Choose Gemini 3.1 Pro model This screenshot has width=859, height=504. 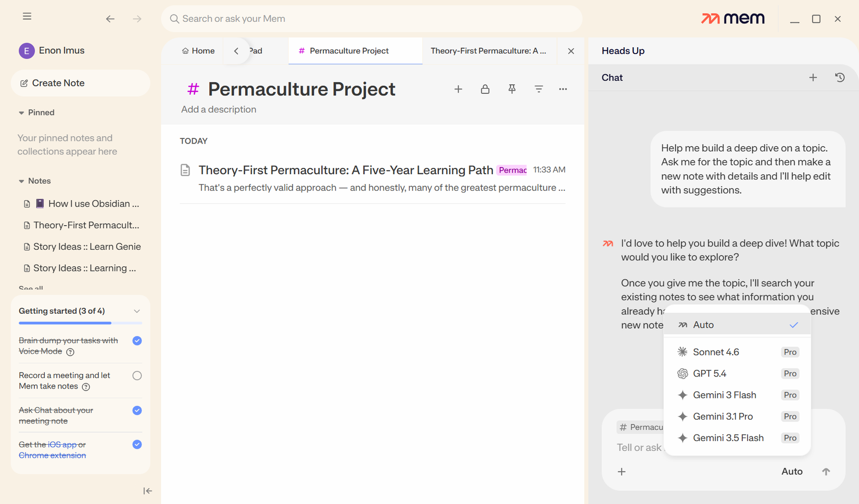click(x=737, y=417)
